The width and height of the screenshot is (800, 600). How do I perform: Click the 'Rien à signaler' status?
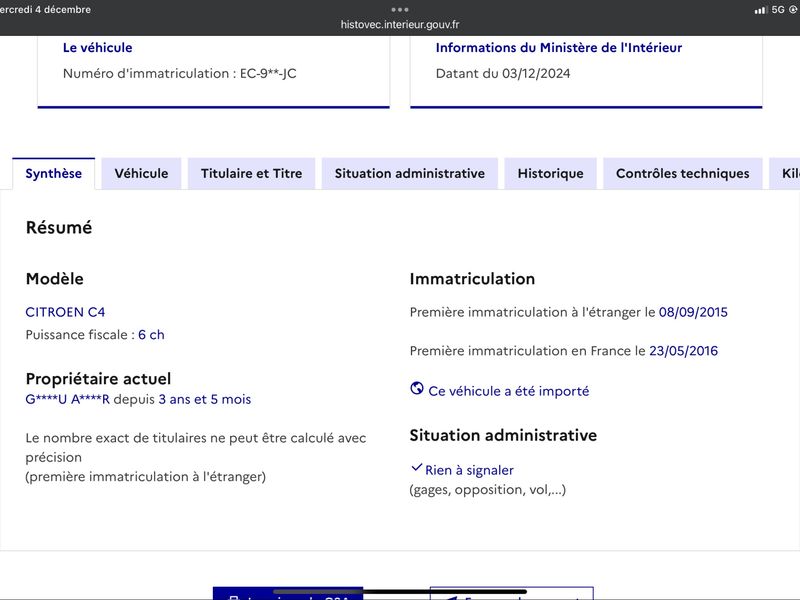tap(469, 470)
